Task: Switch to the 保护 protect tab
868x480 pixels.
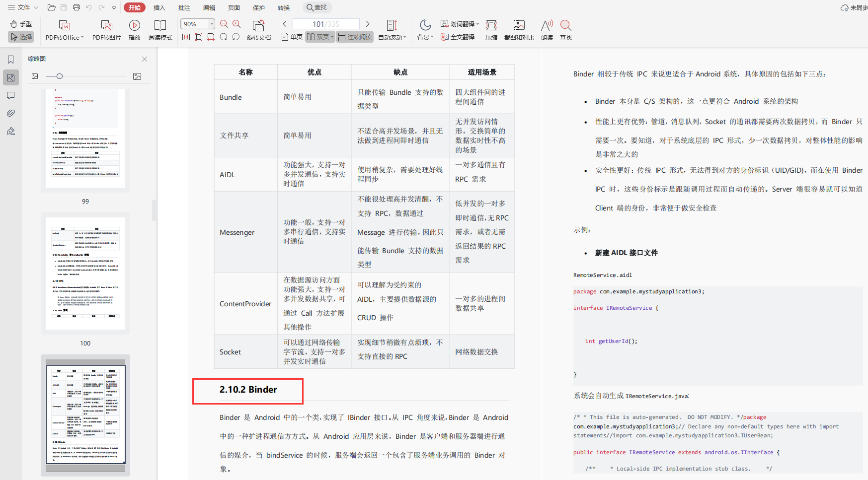Action: coord(259,7)
